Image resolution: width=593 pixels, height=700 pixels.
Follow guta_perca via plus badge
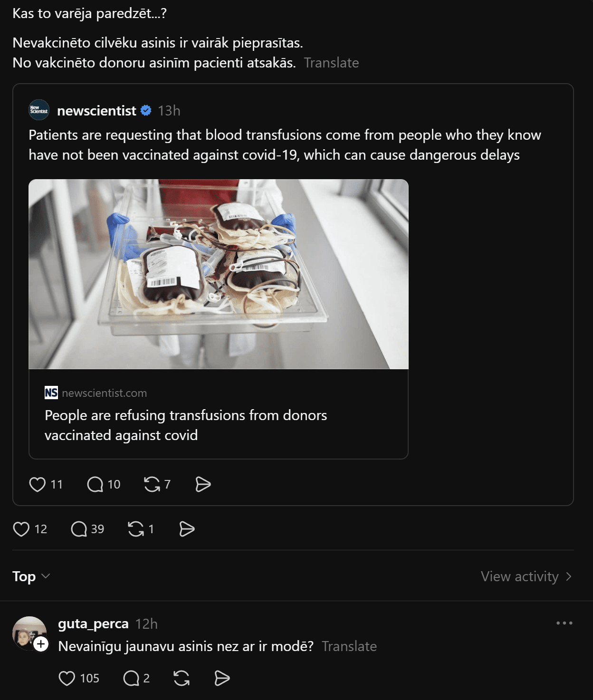coord(41,644)
